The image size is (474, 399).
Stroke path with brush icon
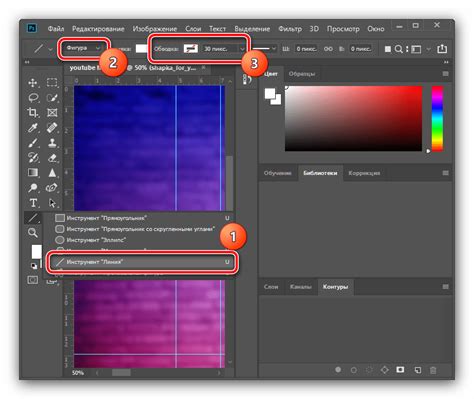354,370
